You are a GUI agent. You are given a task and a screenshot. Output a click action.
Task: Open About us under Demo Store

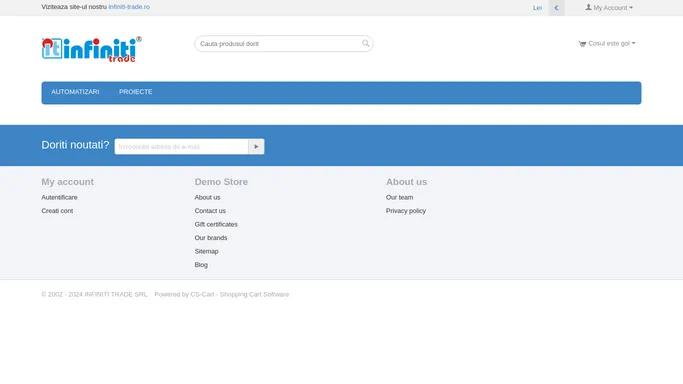click(x=207, y=197)
